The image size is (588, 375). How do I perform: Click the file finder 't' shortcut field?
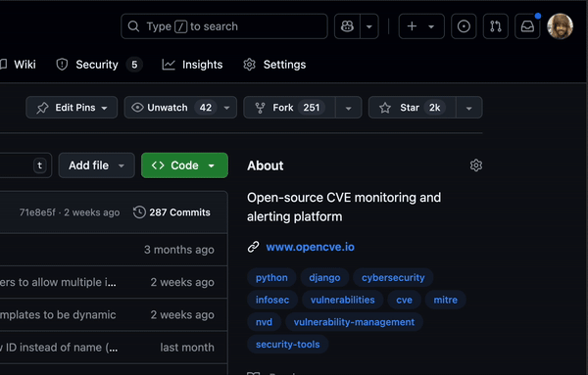(x=25, y=165)
